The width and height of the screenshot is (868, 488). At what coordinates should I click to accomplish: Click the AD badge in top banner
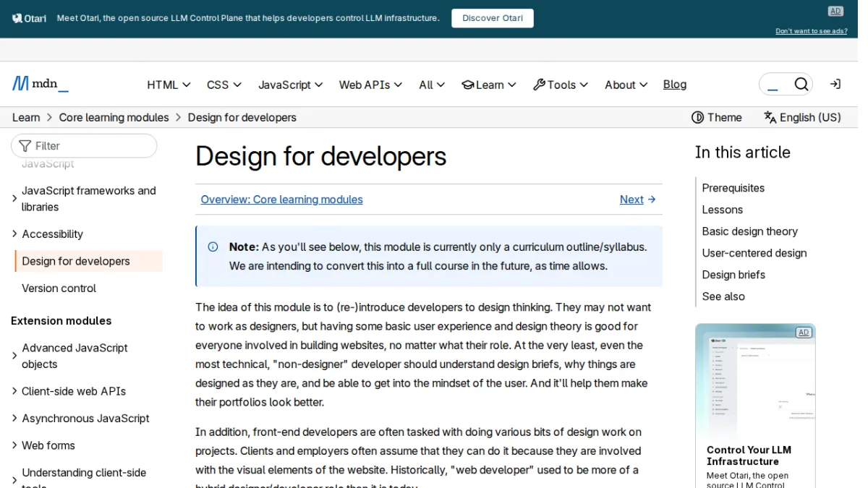835,11
